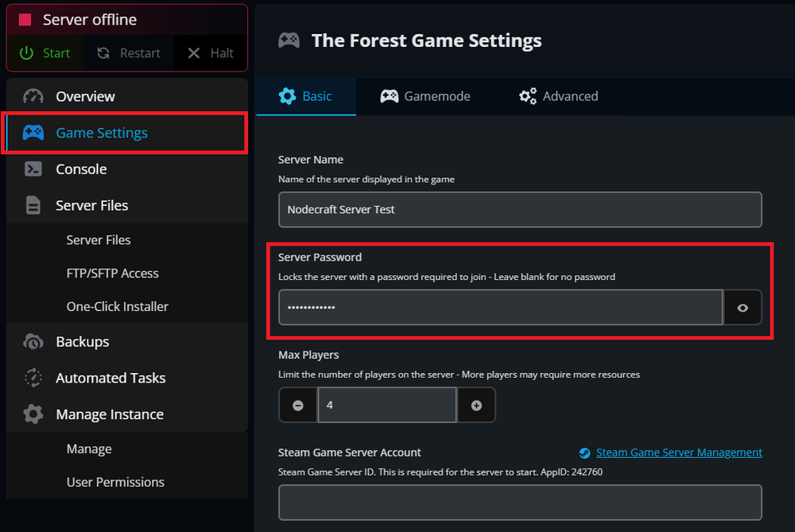Image resolution: width=795 pixels, height=532 pixels.
Task: Open Manage Instance via its gear icon
Action: (x=32, y=414)
